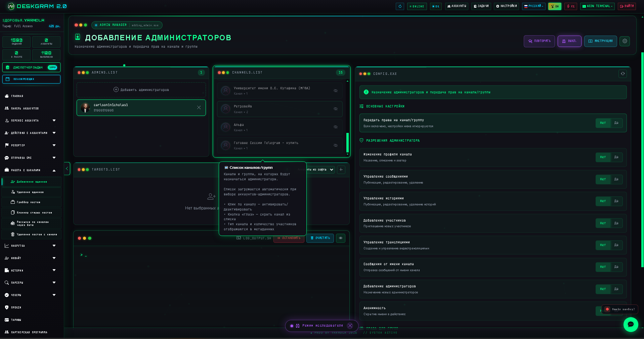
Task: Enable Добавление участников by choosing Да
Action: (x=616, y=223)
